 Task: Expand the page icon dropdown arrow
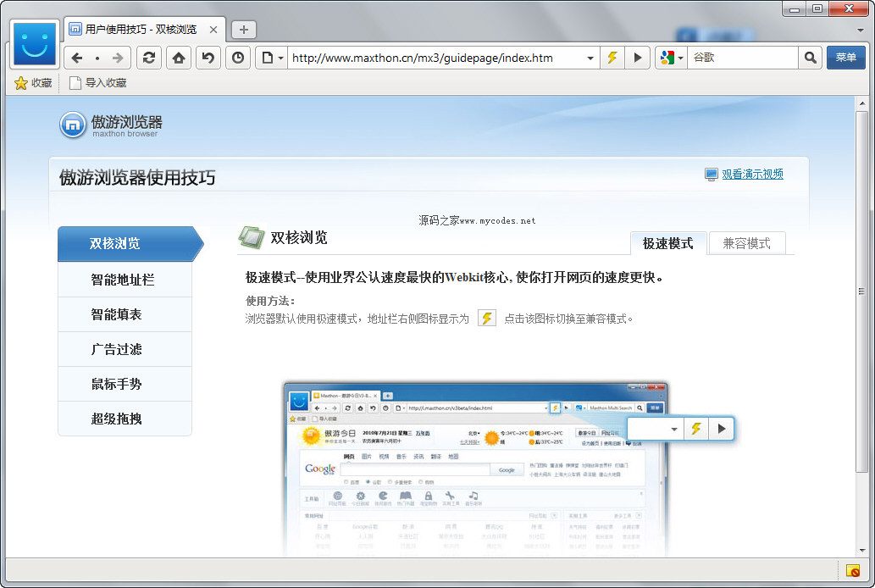click(280, 58)
